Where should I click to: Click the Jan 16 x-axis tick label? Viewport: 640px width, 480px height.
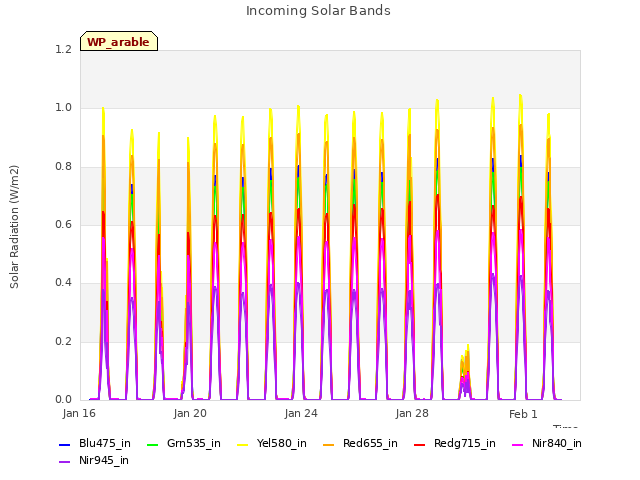[x=79, y=413]
